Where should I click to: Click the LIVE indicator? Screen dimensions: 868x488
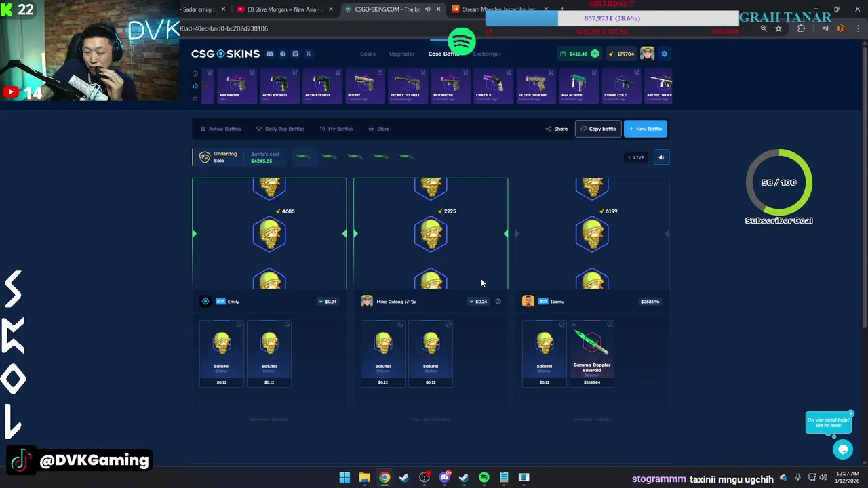(x=635, y=157)
